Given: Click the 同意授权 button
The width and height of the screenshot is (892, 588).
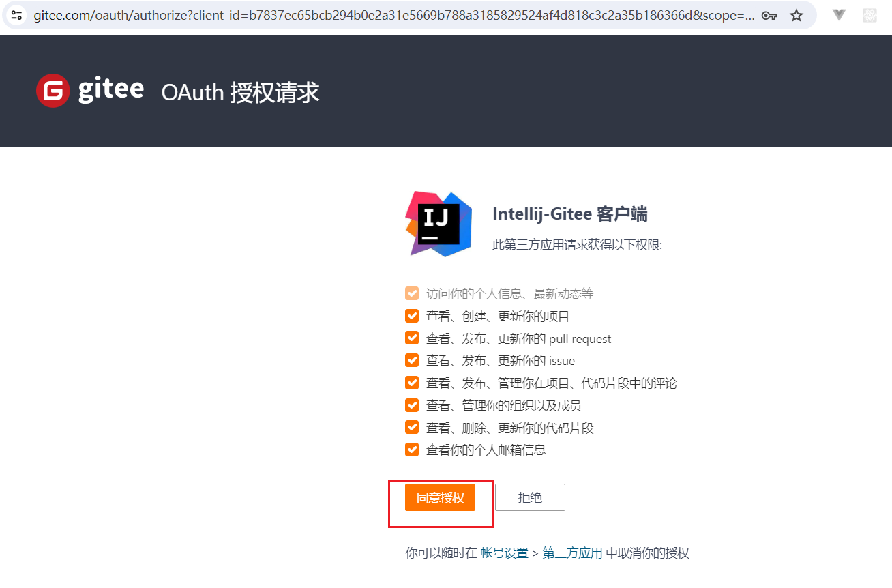Looking at the screenshot, I should (x=440, y=497).
